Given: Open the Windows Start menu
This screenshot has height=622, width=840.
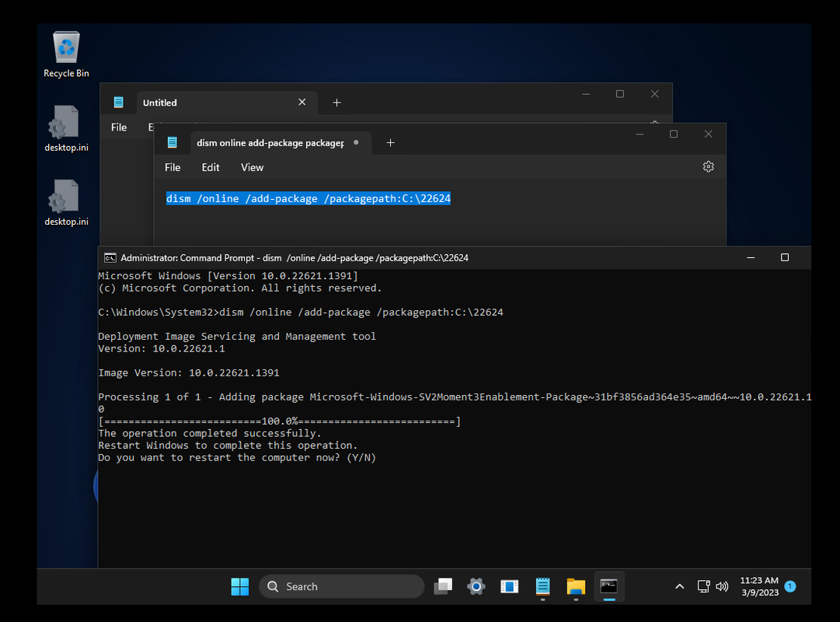Looking at the screenshot, I should pyautogui.click(x=239, y=586).
